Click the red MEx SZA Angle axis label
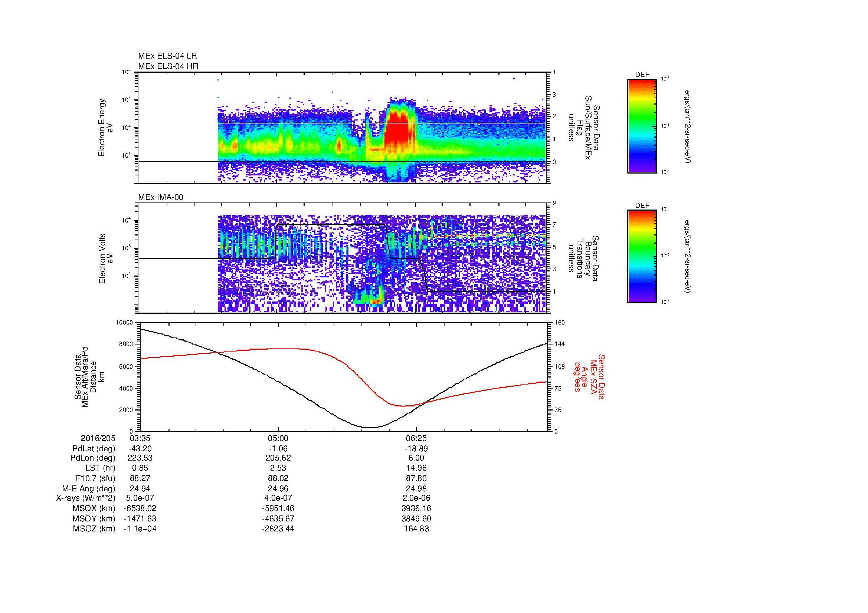This screenshot has width=868, height=613. click(589, 376)
